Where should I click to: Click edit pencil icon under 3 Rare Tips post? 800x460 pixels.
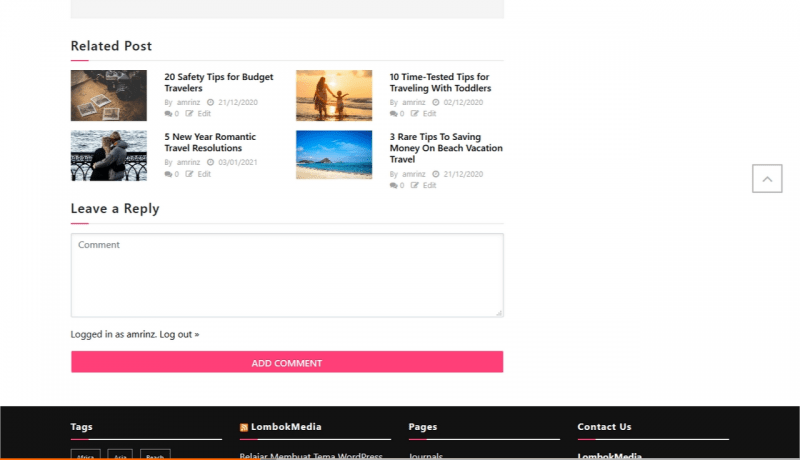(x=415, y=185)
